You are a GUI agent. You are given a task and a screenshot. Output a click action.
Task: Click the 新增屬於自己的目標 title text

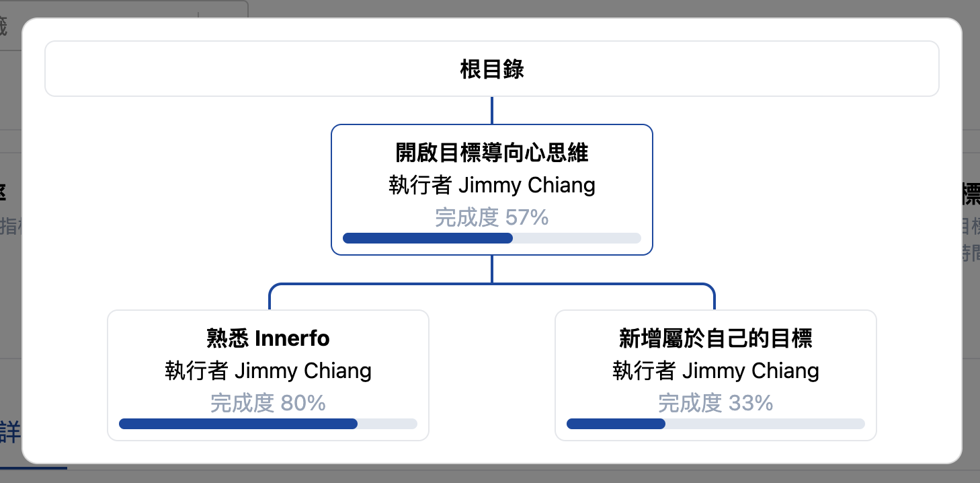716,338
